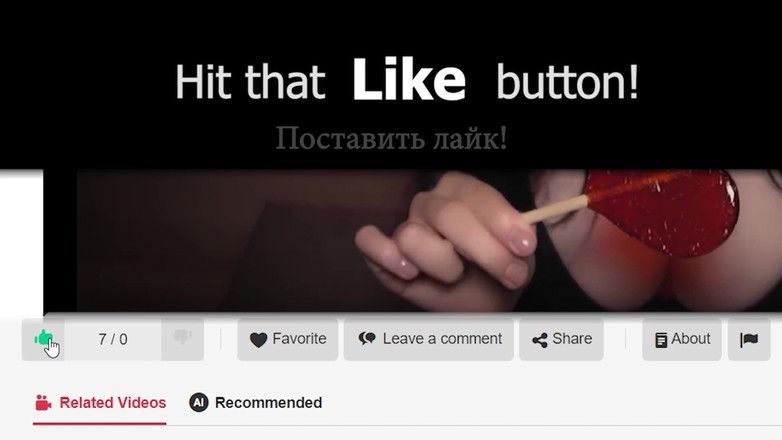Screen dimensions: 782x440
Task: Click the red underline beneath Related Videos
Action: [100, 424]
